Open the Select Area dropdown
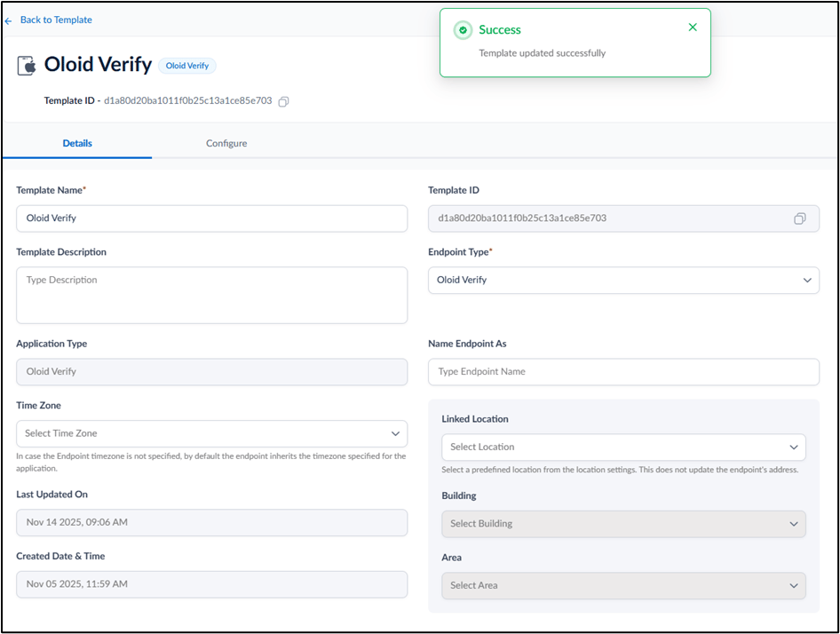This screenshot has width=840, height=634. click(x=623, y=586)
